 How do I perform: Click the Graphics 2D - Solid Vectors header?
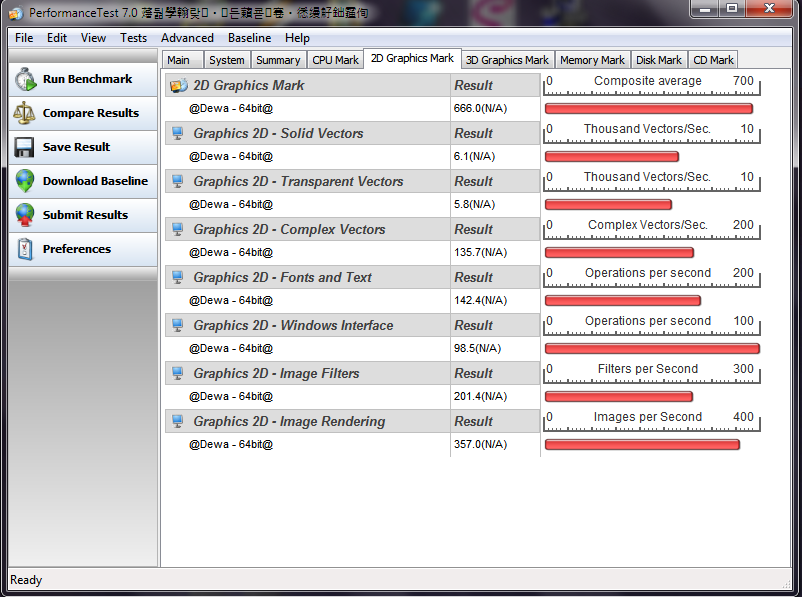pyautogui.click(x=278, y=134)
